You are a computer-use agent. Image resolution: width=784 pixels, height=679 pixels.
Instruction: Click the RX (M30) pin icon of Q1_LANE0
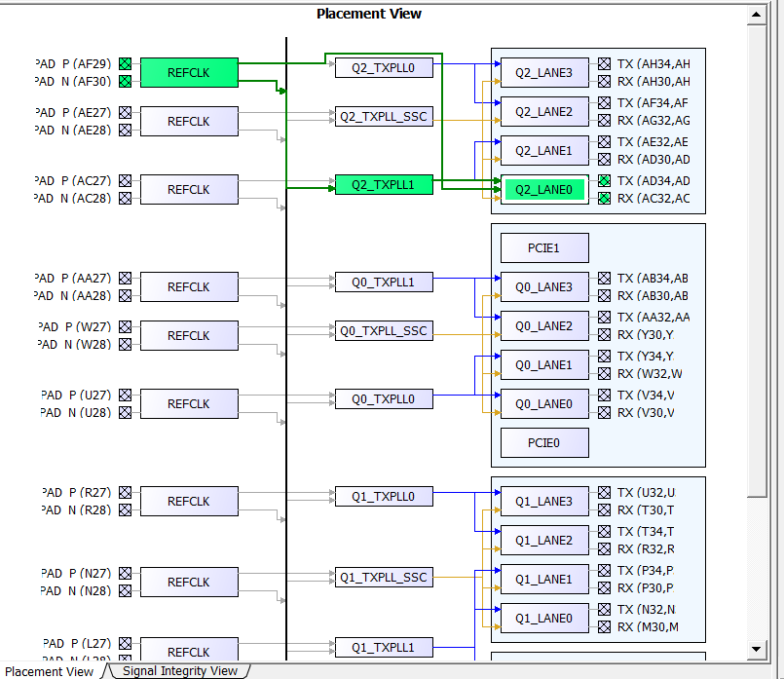[605, 626]
